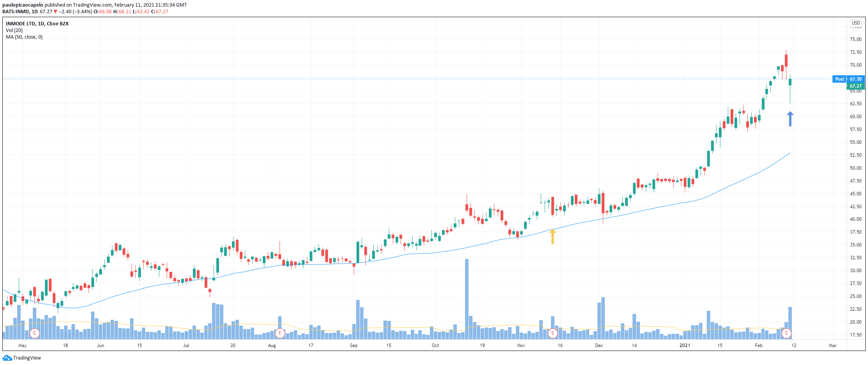The width and height of the screenshot is (868, 365).
Task: Open the earnings marker near Aug
Action: [x=280, y=333]
